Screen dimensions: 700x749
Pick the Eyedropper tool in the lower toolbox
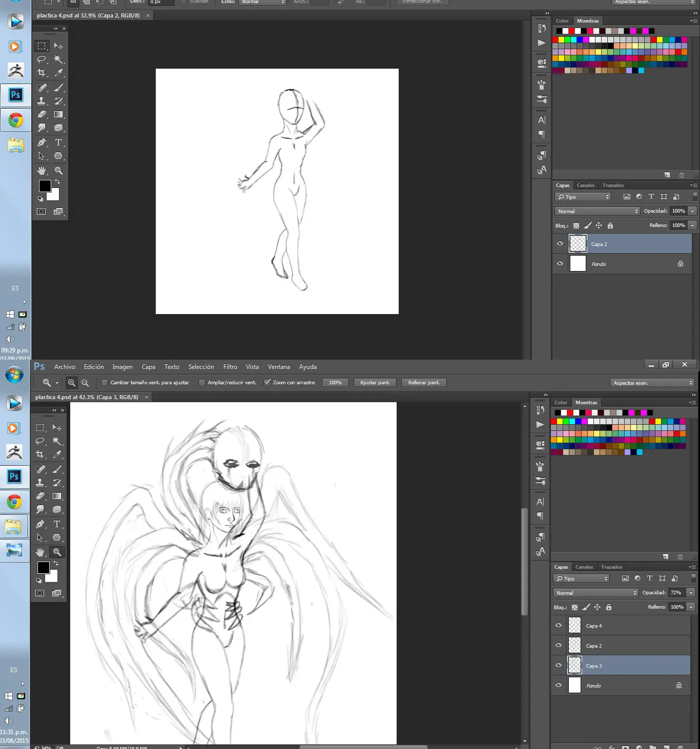click(57, 454)
